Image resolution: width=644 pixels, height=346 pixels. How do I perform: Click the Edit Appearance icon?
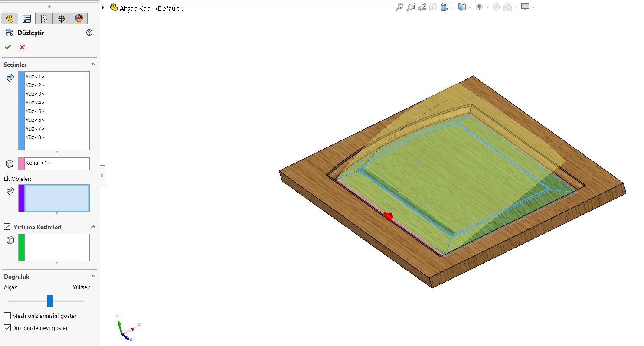click(x=497, y=7)
